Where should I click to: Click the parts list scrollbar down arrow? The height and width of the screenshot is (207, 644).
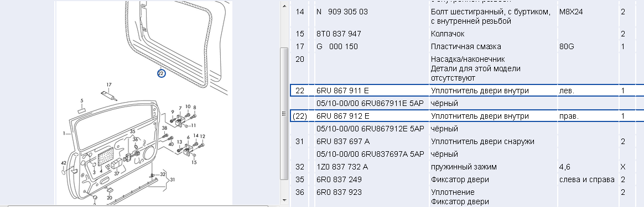[284, 200]
